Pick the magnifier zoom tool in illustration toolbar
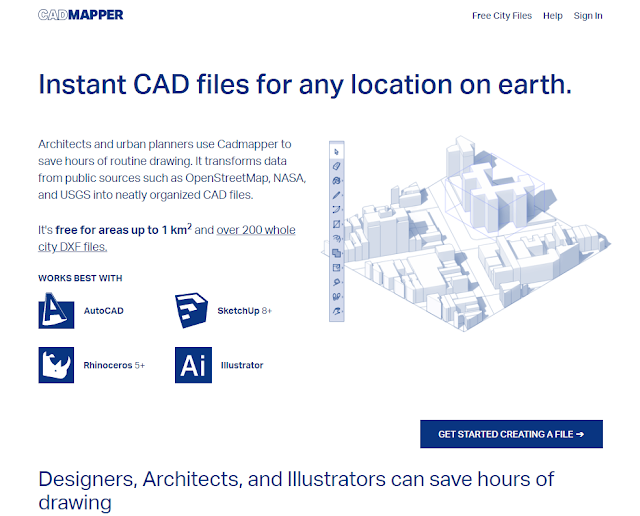Screen dimensions: 640x516 [x=337, y=283]
